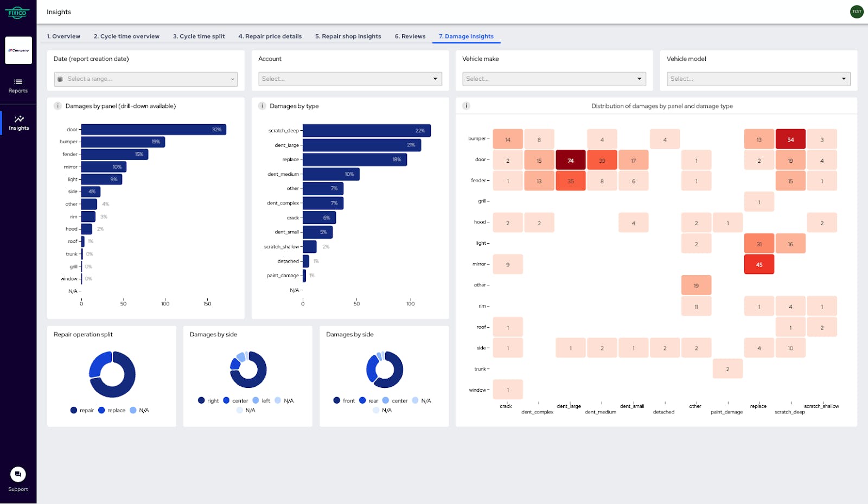This screenshot has height=504, width=868.
Task: Select the Insights icon in the sidebar
Action: 18,122
